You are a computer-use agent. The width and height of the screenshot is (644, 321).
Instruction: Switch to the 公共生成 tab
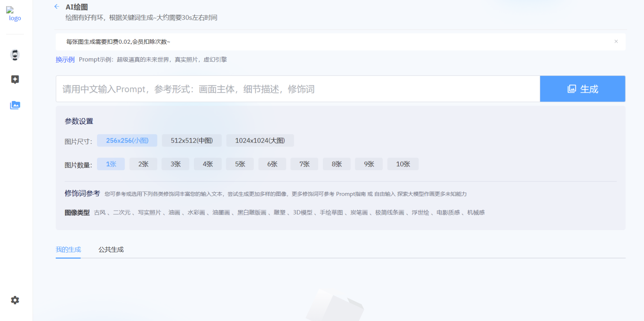[111, 249]
